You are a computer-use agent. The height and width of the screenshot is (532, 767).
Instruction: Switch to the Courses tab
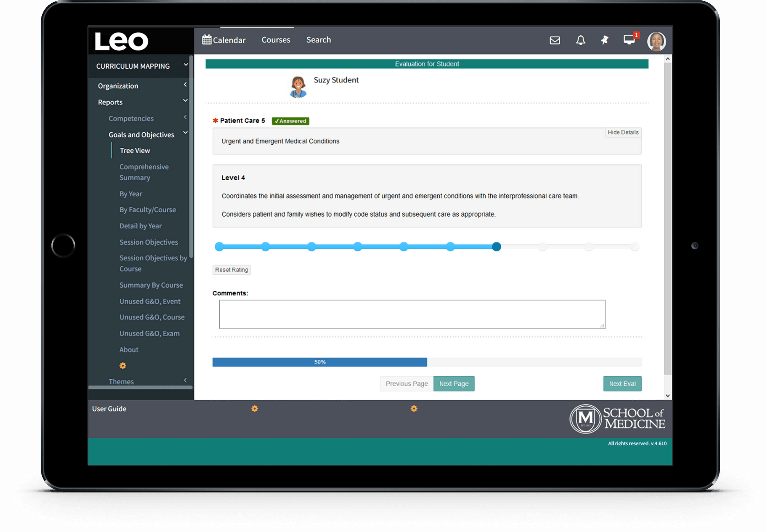[x=275, y=40]
